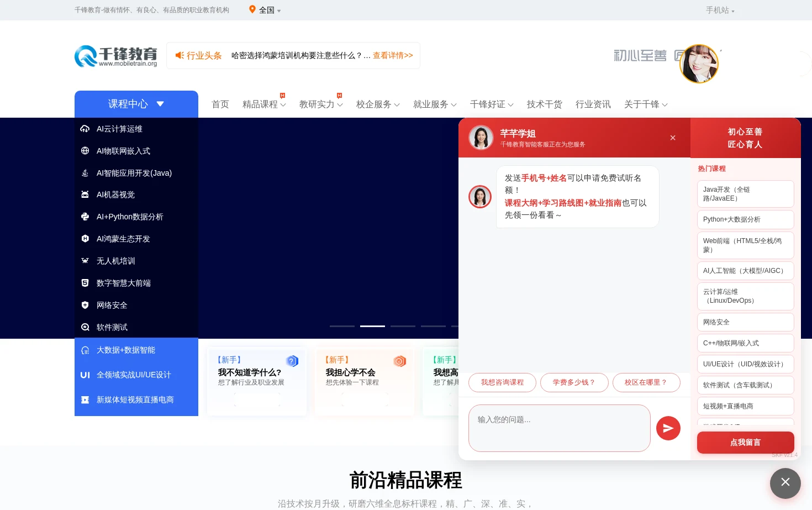This screenshot has height=510, width=812.
Task: Open 行业资讯 in the navigation
Action: 593,104
